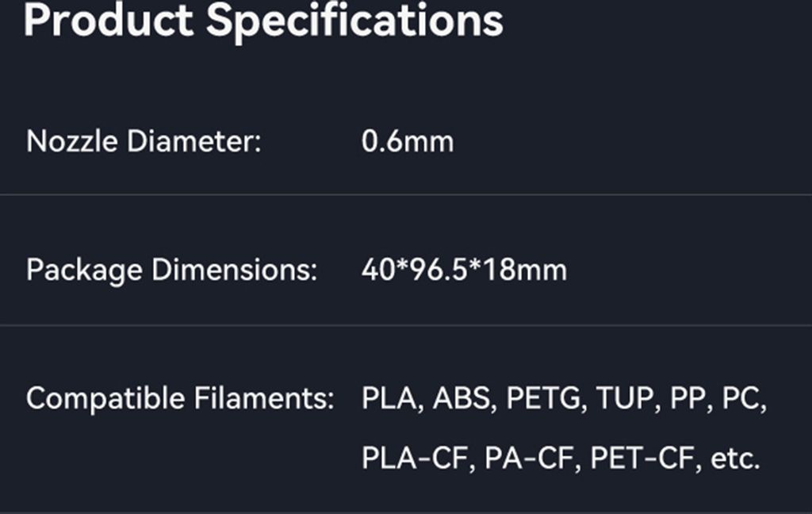The height and width of the screenshot is (514, 812).
Task: Click the PET-CF filament text
Action: coord(640,458)
